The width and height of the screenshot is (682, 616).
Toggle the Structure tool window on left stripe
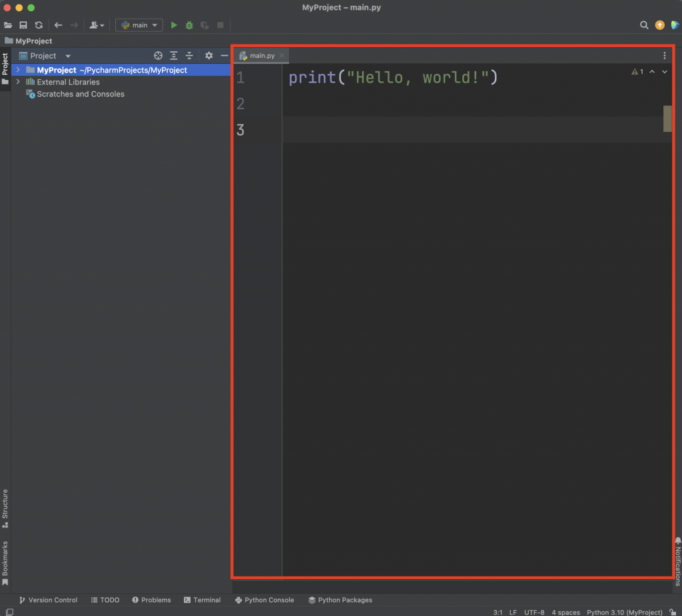click(x=5, y=508)
